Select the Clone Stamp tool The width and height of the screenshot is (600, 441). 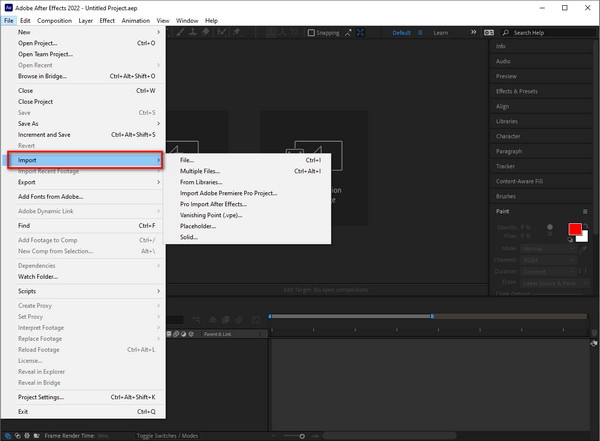(193, 33)
